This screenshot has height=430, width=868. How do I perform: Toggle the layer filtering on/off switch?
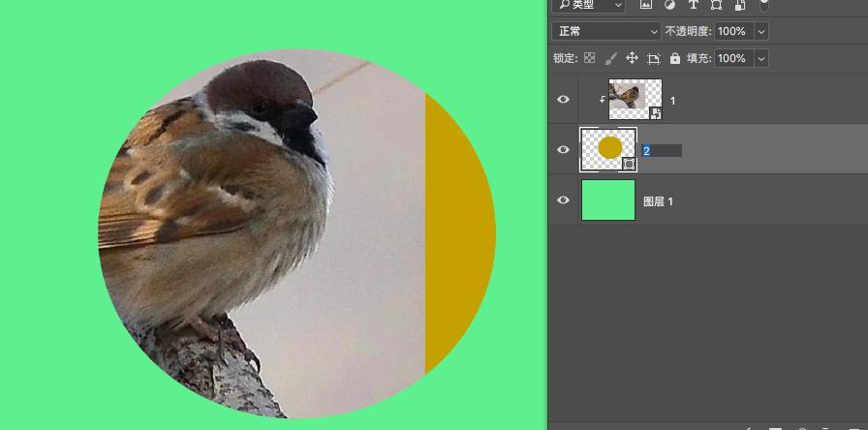coord(764,5)
